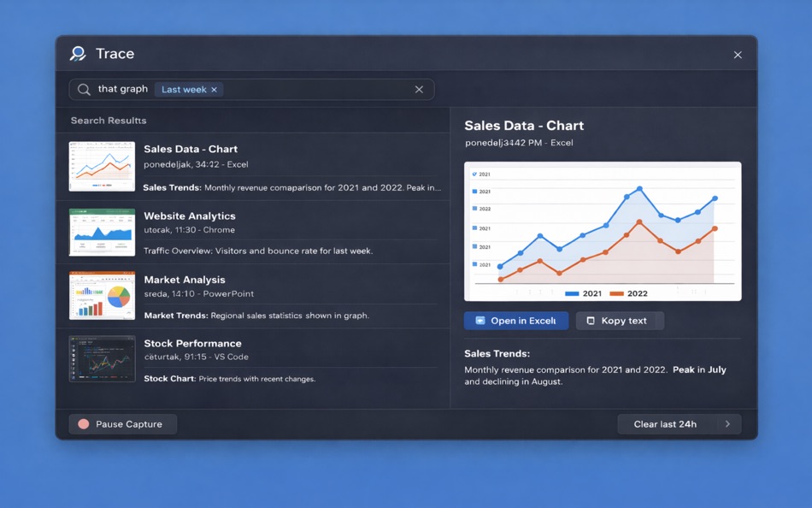The height and width of the screenshot is (508, 812).
Task: Clear the search query with X
Action: pyautogui.click(x=419, y=89)
